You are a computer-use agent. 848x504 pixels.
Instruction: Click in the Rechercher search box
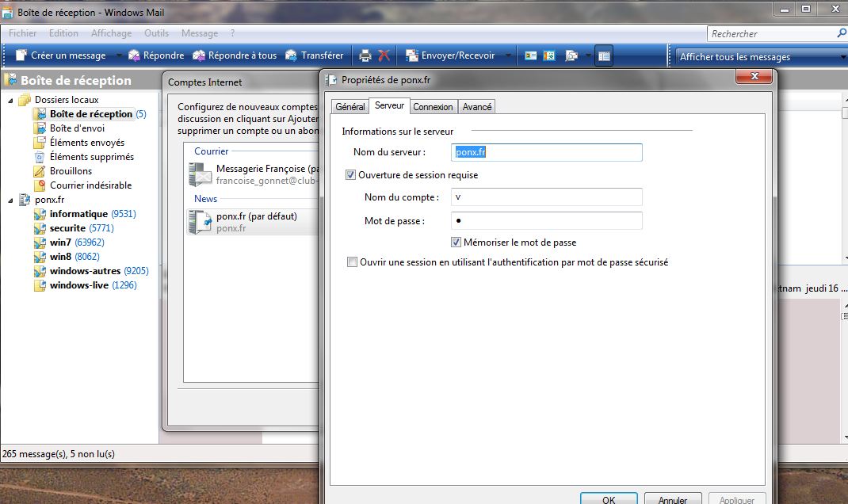click(x=770, y=33)
